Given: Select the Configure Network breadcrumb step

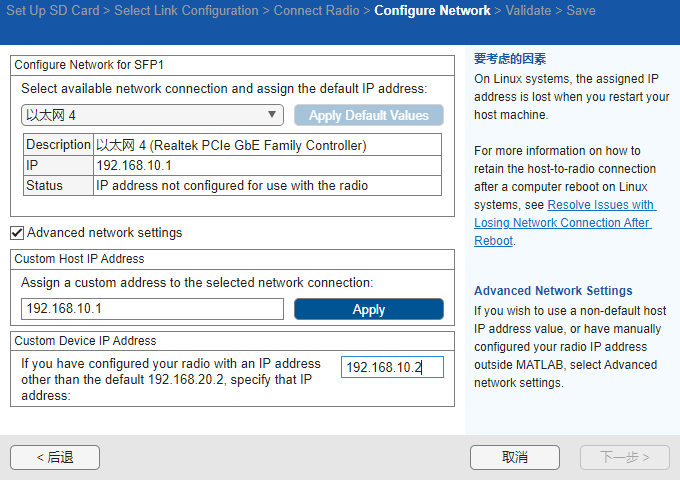Looking at the screenshot, I should point(432,10).
